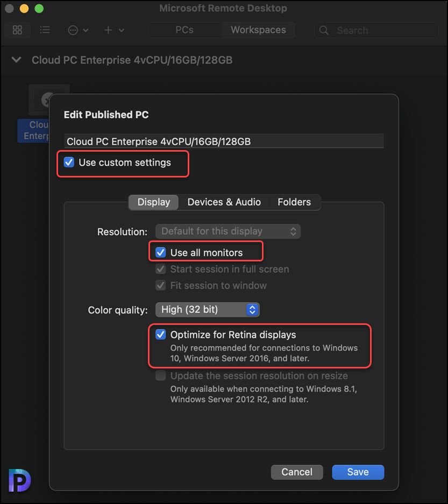448x504 pixels.
Task: Toggle Use all monitors checkbox
Action: 161,252
